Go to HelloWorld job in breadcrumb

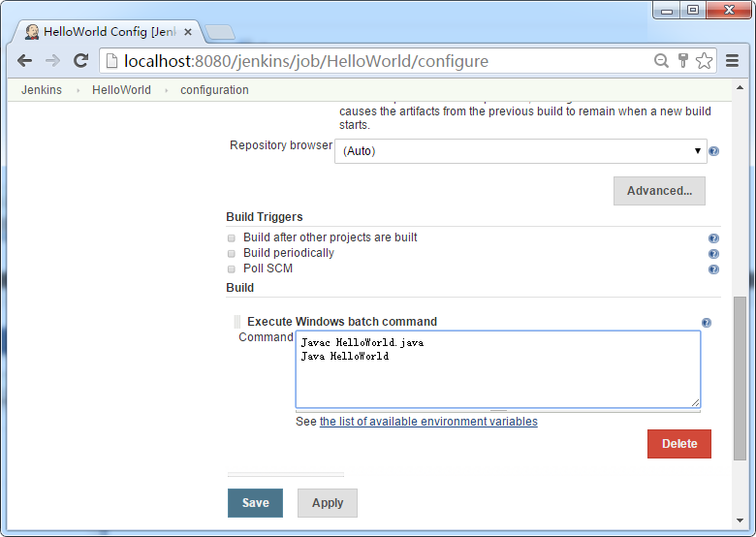click(x=121, y=90)
